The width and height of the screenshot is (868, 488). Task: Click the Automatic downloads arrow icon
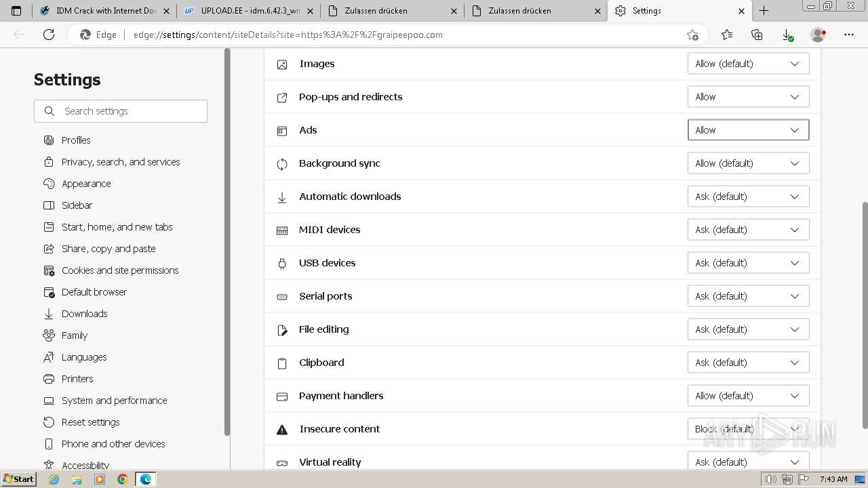[x=282, y=197]
